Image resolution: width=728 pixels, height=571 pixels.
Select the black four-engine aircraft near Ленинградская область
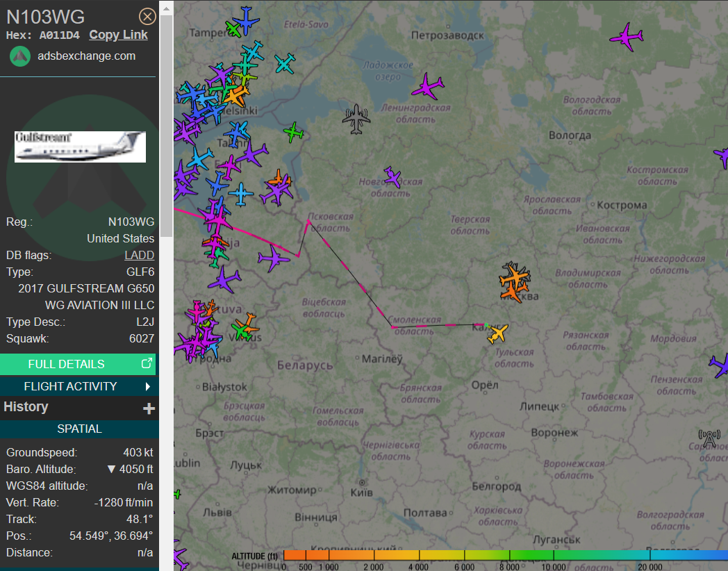[x=356, y=119]
